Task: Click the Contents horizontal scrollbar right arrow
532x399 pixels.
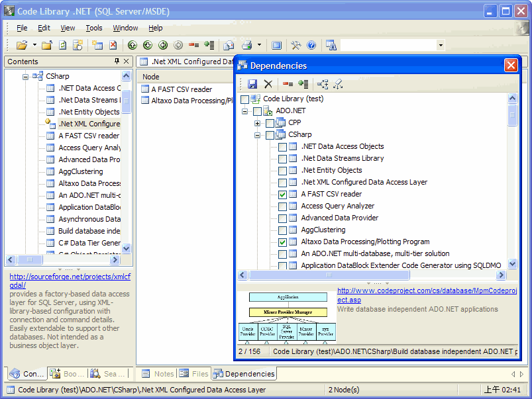Action: click(x=115, y=259)
